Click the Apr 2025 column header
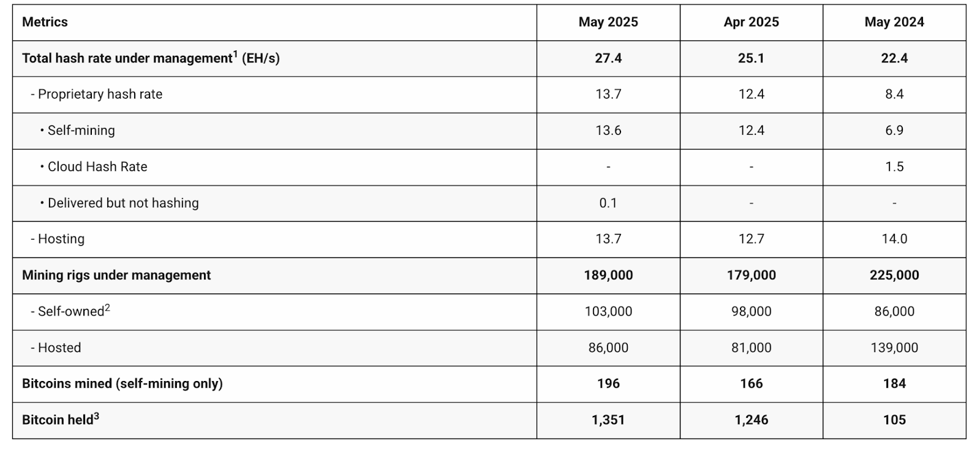This screenshot has height=457, width=980. click(x=751, y=22)
